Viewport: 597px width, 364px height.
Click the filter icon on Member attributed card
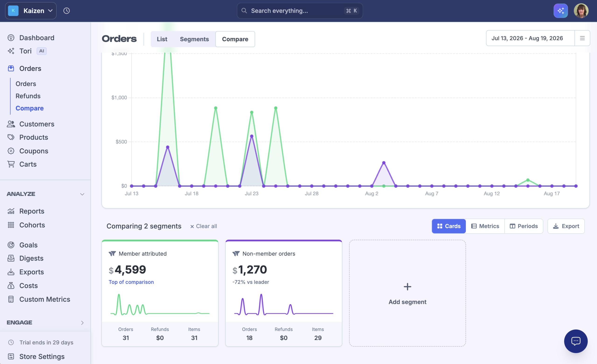[112, 254]
